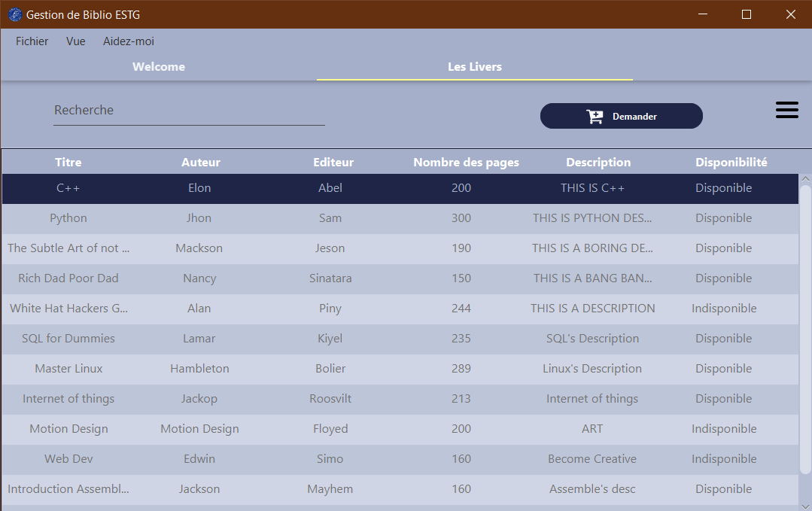812x511 pixels.
Task: Click description 'ART'
Action: coord(592,429)
